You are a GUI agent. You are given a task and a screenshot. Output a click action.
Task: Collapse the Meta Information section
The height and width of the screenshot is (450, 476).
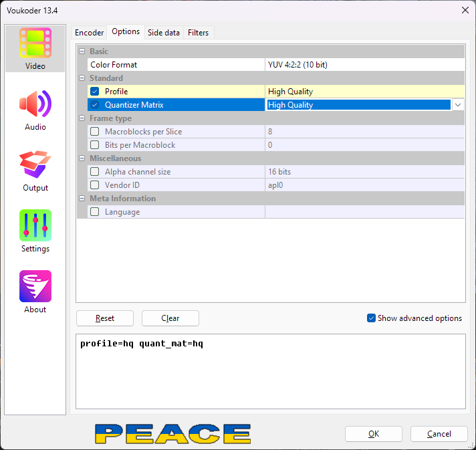point(82,199)
